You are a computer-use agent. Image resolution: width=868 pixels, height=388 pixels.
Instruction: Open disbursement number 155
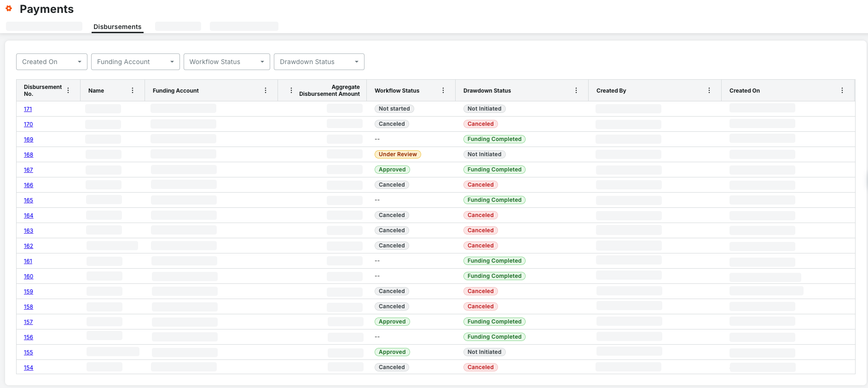29,353
